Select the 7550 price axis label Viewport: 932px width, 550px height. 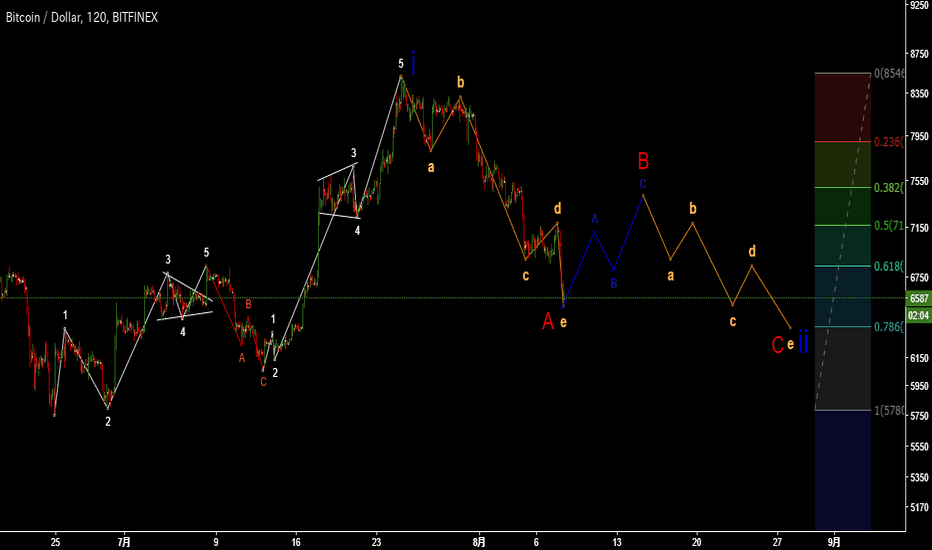click(x=919, y=181)
